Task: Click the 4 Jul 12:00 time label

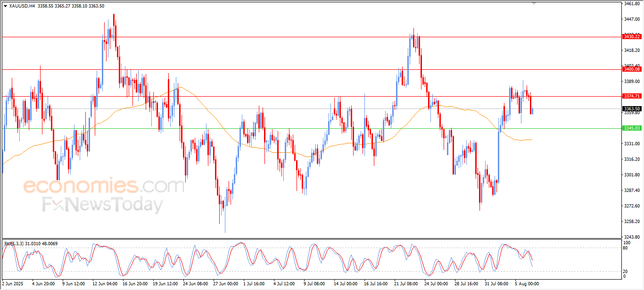Action: pyautogui.click(x=285, y=284)
